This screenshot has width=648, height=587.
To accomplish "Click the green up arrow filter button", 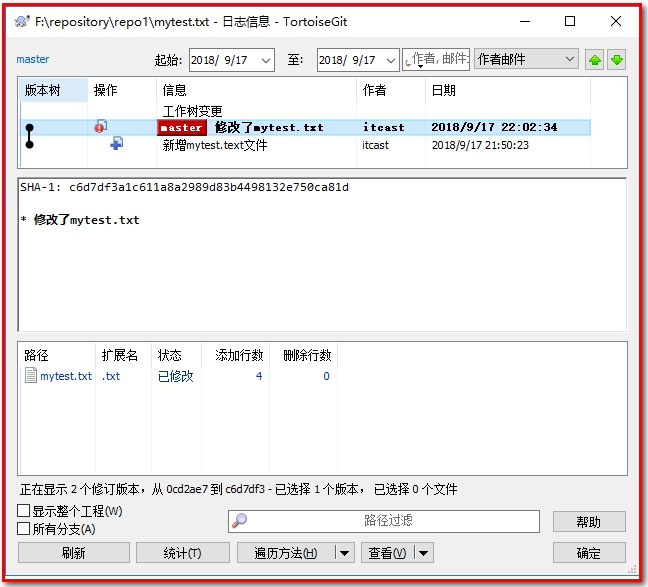I will pyautogui.click(x=594, y=60).
